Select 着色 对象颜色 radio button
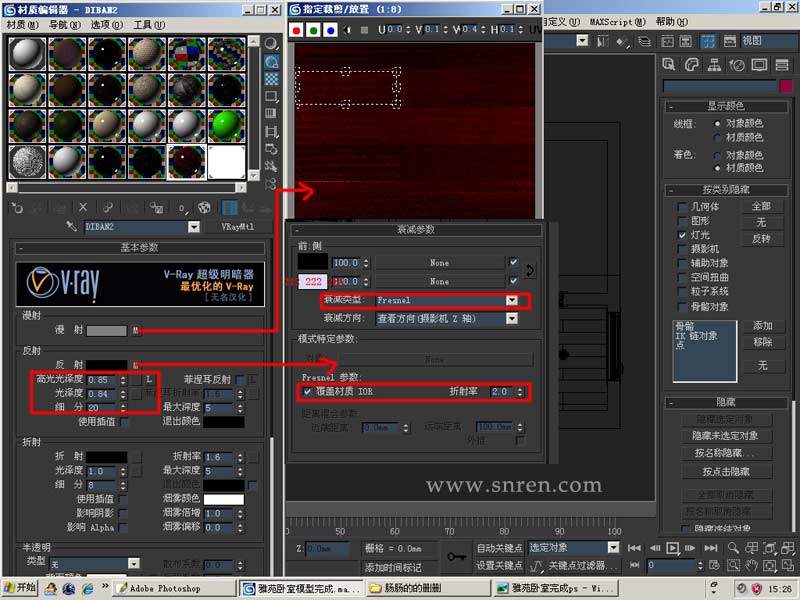 coord(717,155)
